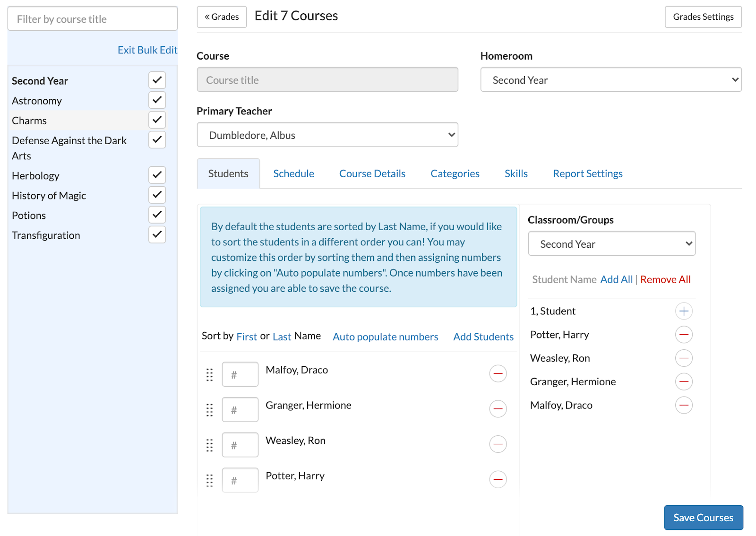This screenshot has height=536, width=756.
Task: Click minus icon beside Malfoy, Draco in Classroom/Groups
Action: tap(684, 405)
